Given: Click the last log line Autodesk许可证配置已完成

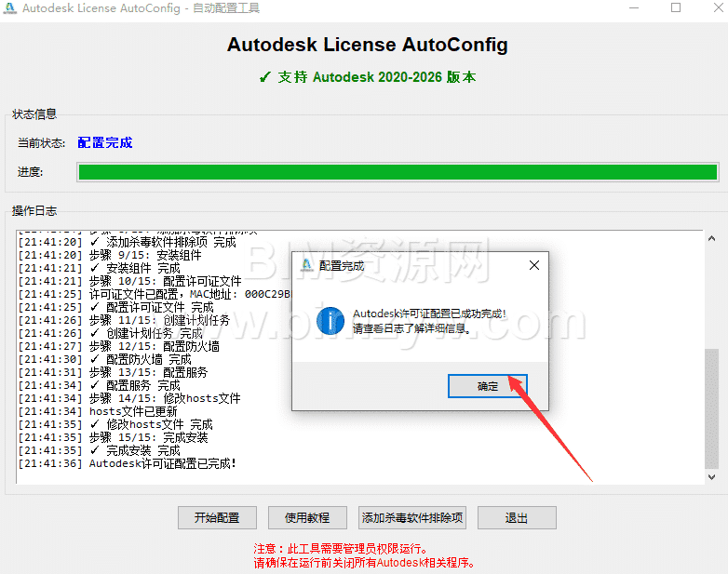Looking at the screenshot, I should tap(162, 463).
